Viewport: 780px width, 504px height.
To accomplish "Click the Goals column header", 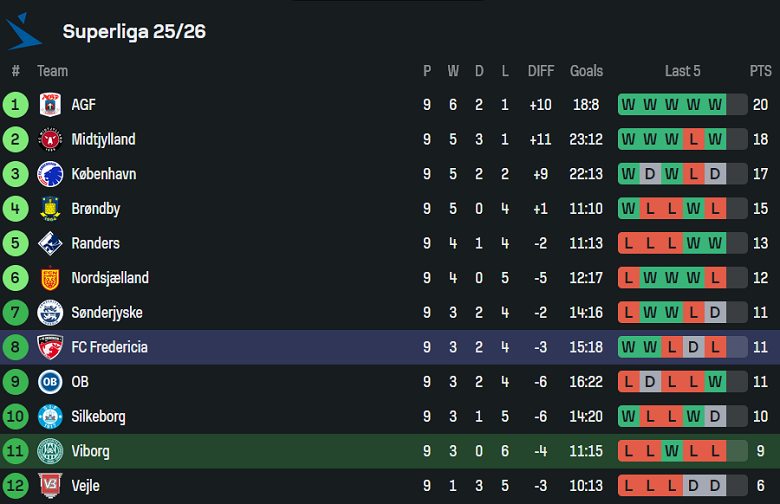I will tap(586, 71).
